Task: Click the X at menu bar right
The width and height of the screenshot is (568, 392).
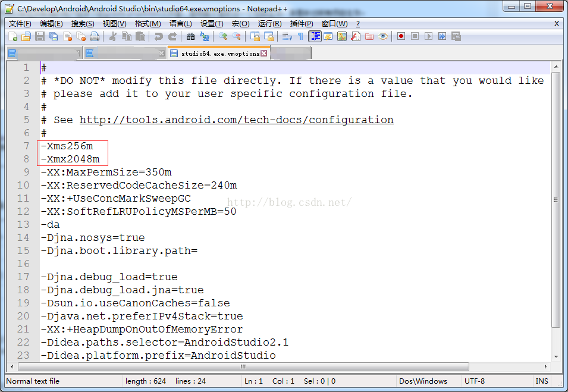Action: [x=557, y=24]
